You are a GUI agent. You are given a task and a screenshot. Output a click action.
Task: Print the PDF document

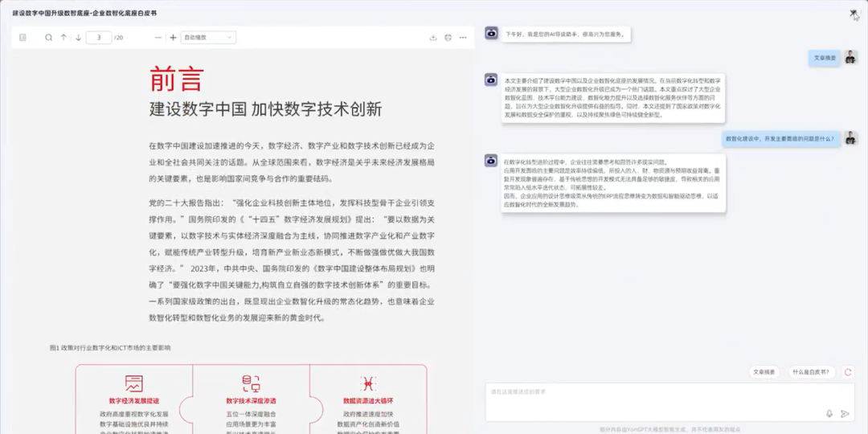pos(448,38)
